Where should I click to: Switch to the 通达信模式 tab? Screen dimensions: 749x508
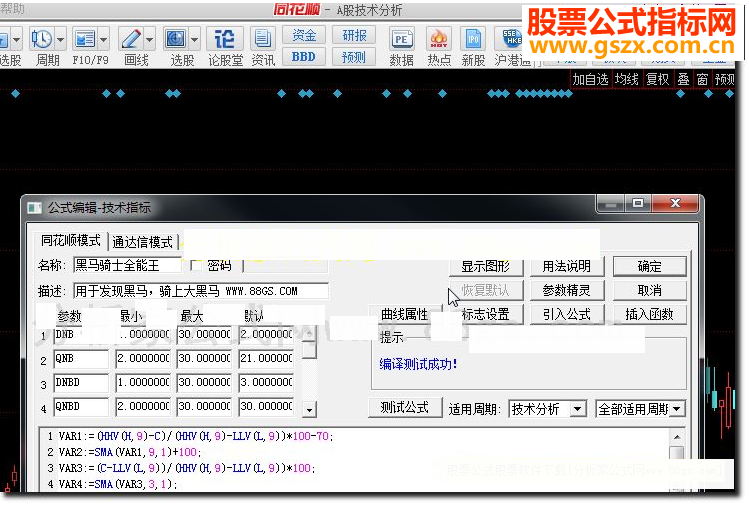click(142, 242)
